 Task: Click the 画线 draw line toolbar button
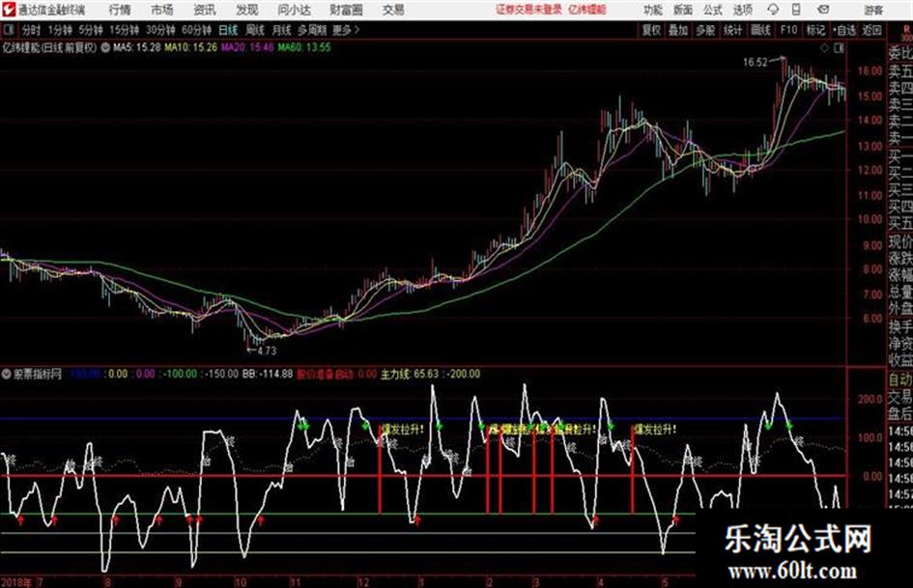pos(760,30)
